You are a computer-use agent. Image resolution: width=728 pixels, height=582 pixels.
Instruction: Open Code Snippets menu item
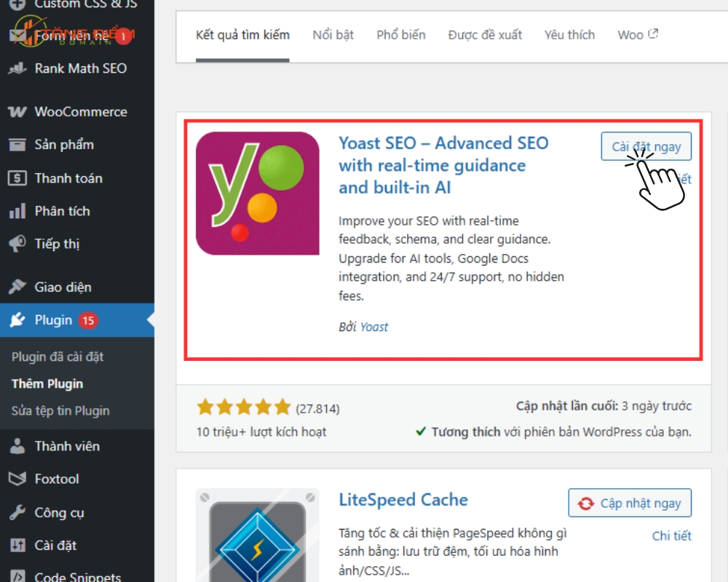tap(77, 576)
